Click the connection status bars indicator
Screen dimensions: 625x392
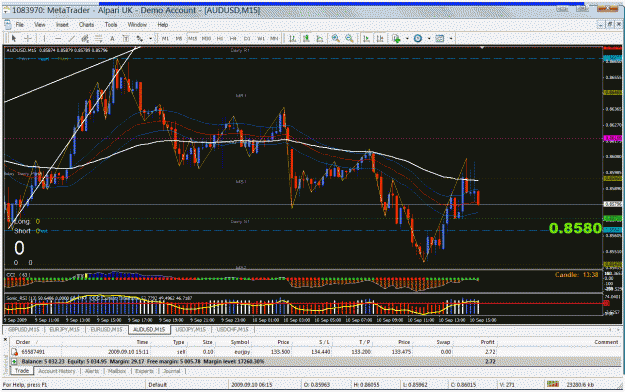pyautogui.click(x=552, y=384)
